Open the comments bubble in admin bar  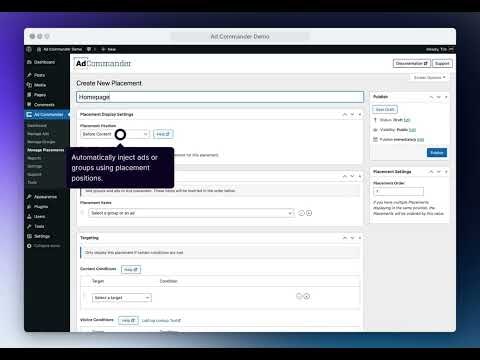(90, 49)
